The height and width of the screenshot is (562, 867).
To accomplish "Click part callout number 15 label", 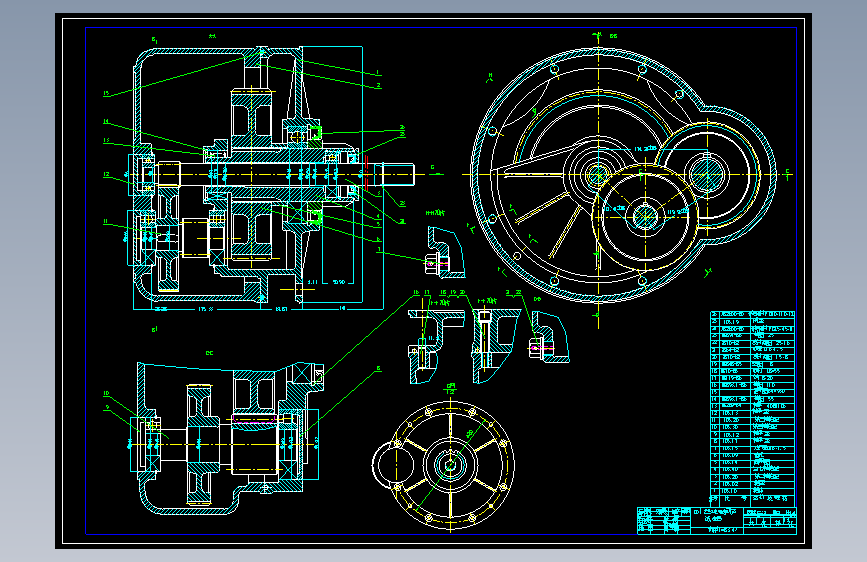I will coord(106,93).
